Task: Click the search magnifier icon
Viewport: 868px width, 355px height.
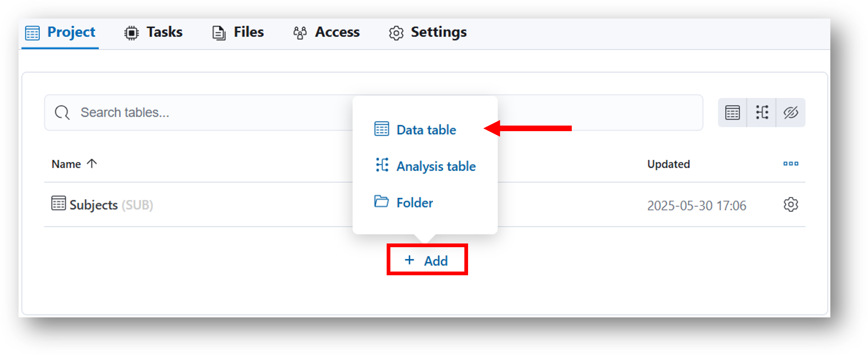Action: point(62,113)
